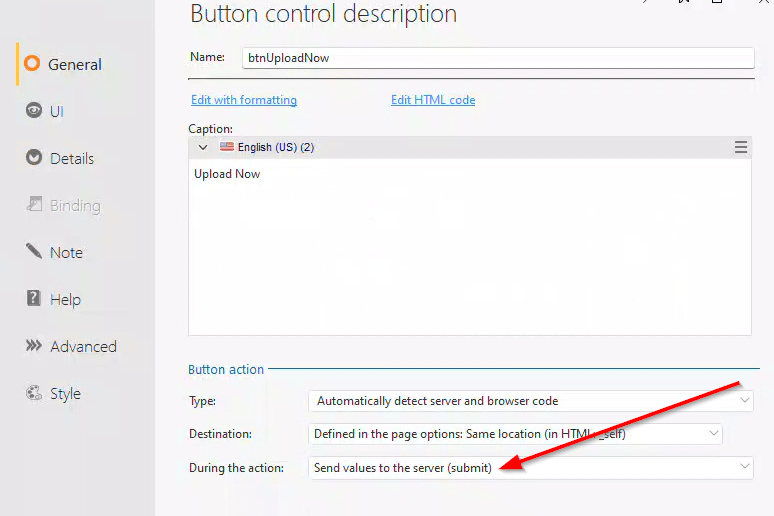
Task: Click the Details sidebar icon
Action: [x=33, y=158]
